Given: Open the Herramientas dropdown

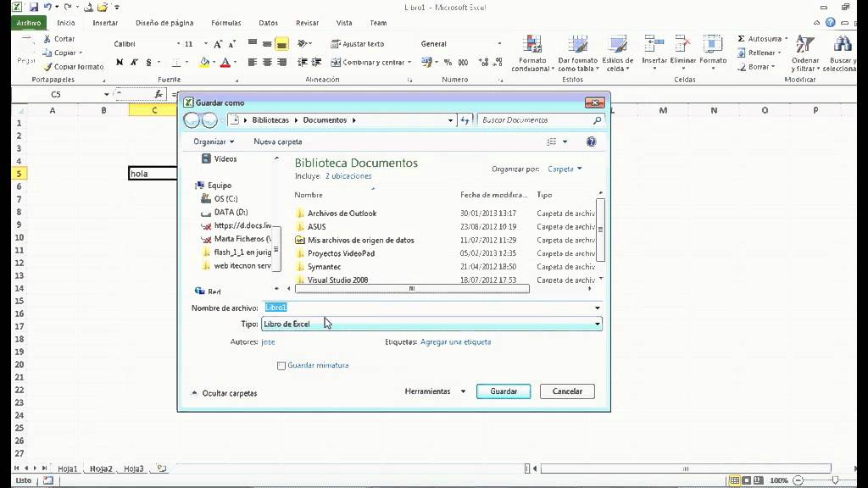Looking at the screenshot, I should tap(435, 391).
